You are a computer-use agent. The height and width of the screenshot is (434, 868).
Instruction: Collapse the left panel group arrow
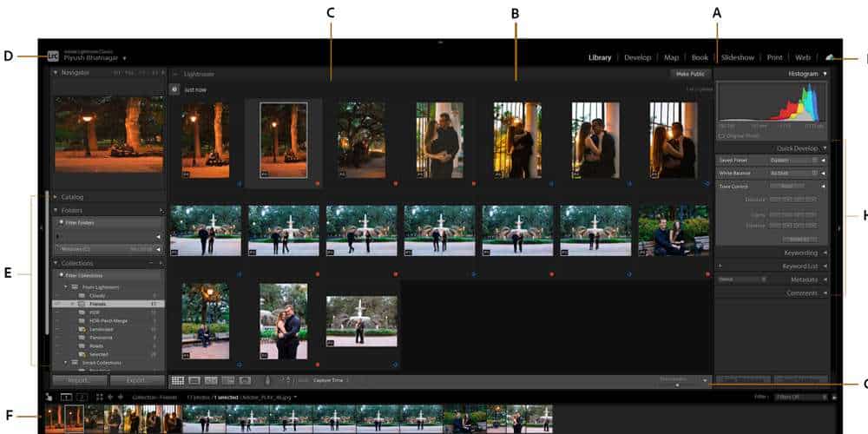pos(42,227)
